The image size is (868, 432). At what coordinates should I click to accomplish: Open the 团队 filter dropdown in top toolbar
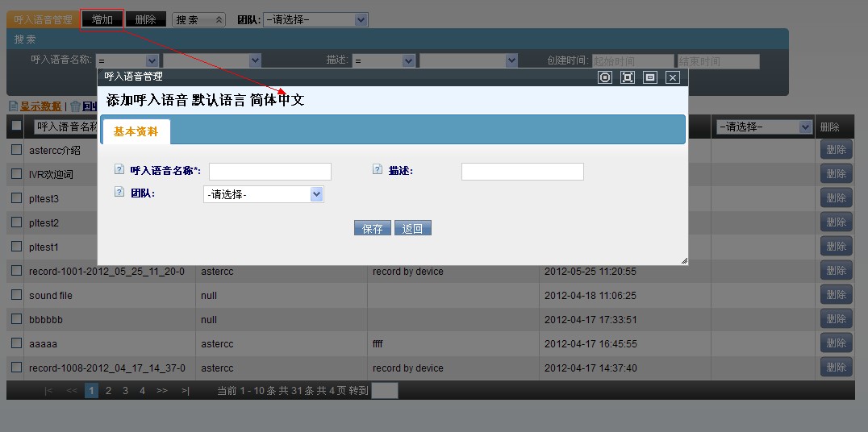[315, 19]
